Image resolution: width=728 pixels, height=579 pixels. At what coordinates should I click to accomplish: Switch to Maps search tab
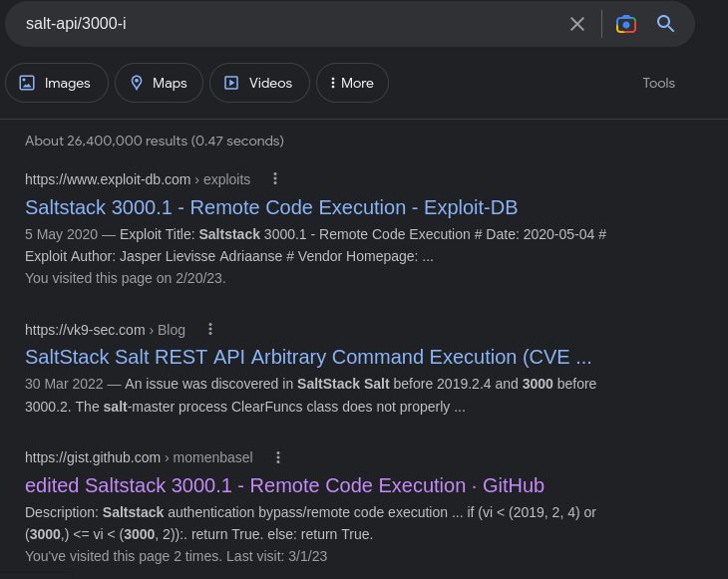point(159,83)
